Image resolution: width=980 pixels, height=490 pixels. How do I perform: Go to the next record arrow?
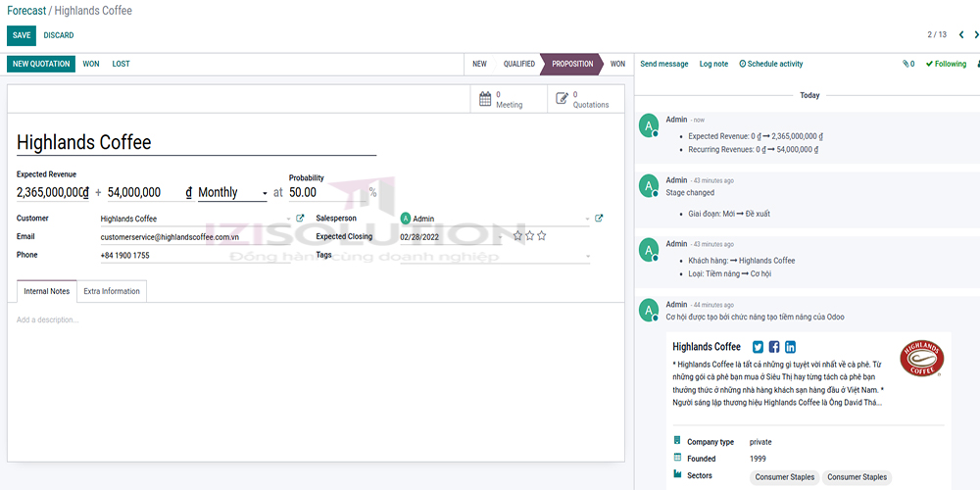tap(976, 35)
